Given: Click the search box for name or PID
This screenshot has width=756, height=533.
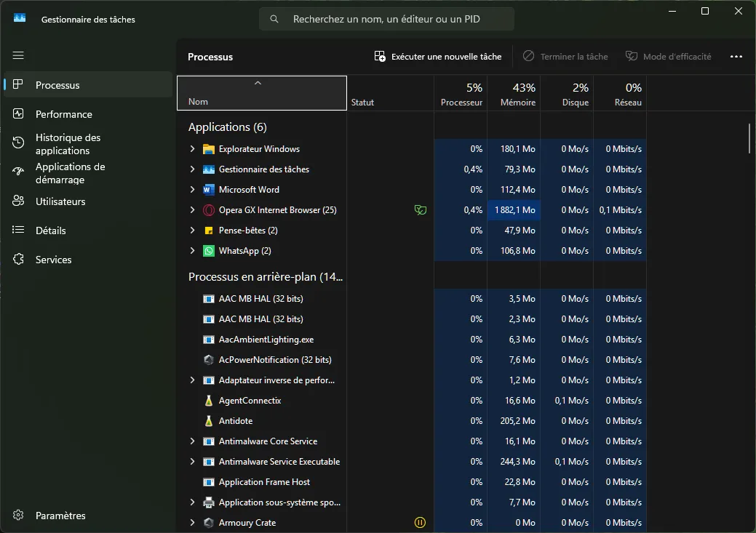Looking at the screenshot, I should [386, 19].
